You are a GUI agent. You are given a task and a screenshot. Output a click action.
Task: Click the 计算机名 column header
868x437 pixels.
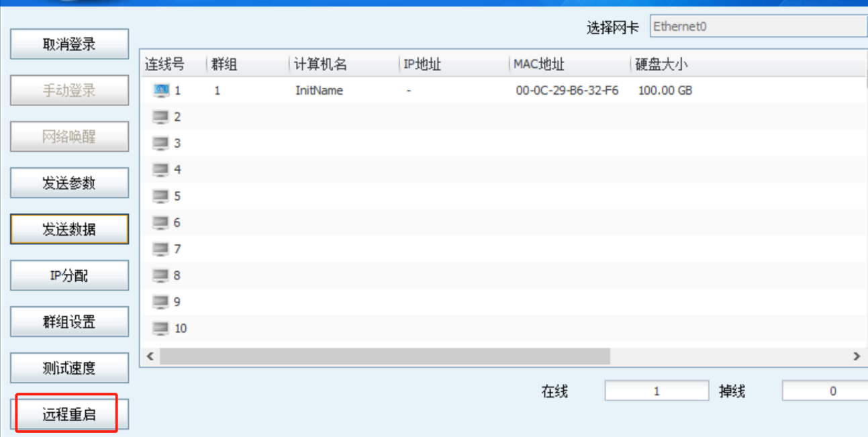[321, 64]
